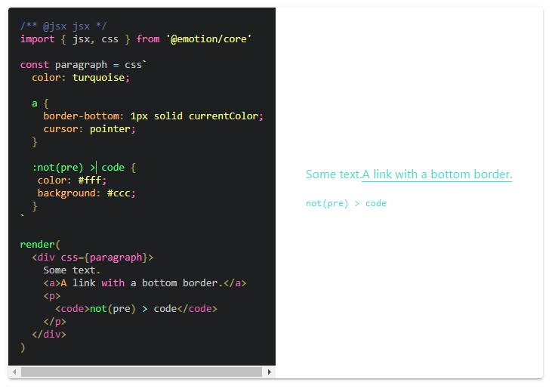Click the '/** @jsx jsx */' comment line
The width and height of the screenshot is (552, 392).
63,26
